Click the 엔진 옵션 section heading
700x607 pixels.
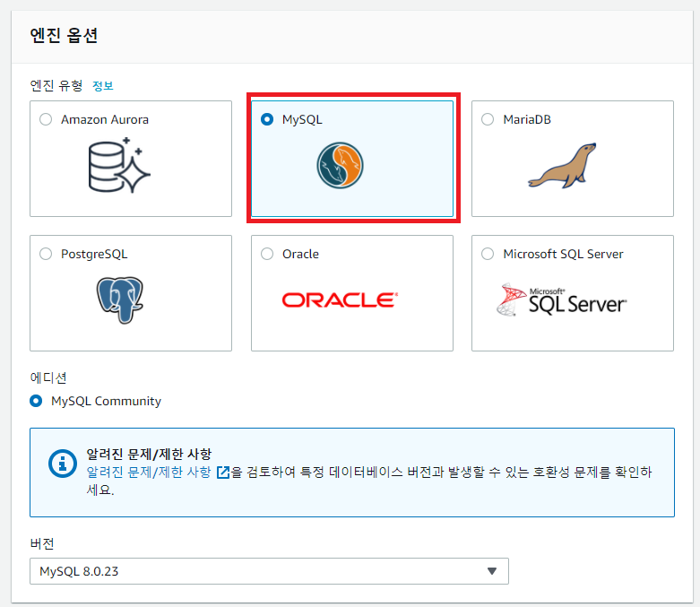(x=64, y=36)
